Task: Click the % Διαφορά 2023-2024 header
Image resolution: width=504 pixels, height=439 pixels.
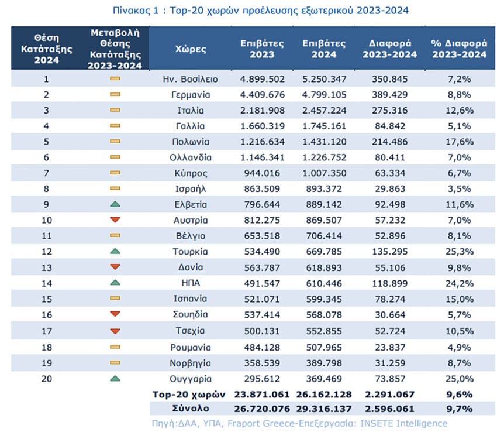Action: pos(460,49)
